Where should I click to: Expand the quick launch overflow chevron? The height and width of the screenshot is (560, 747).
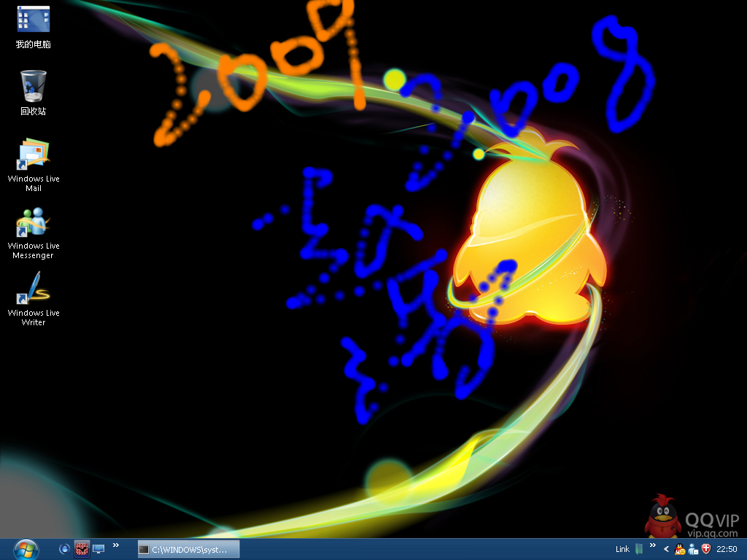point(115,545)
